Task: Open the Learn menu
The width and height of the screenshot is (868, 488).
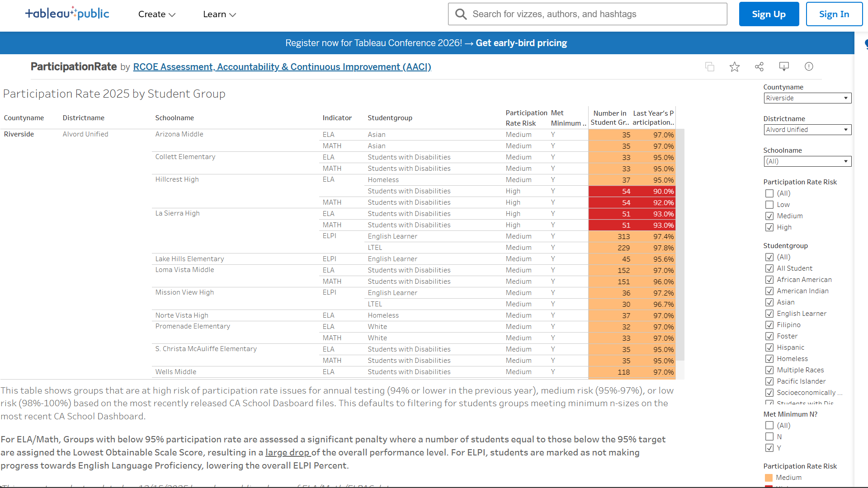Action: 219,14
